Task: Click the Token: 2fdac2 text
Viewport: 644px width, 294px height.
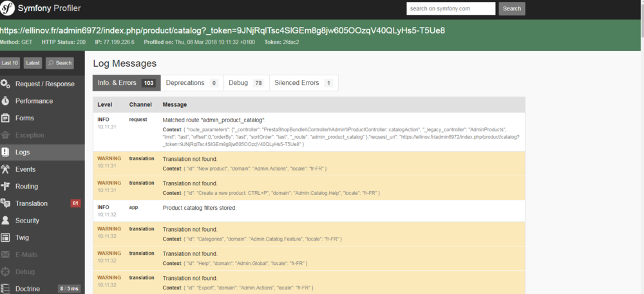Action: (x=281, y=42)
